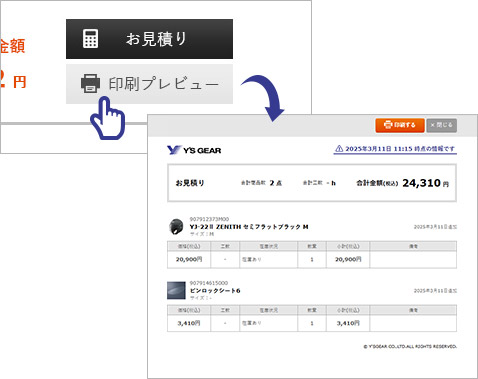
Task: Open 印刷プレビュー print preview
Action: click(x=149, y=84)
